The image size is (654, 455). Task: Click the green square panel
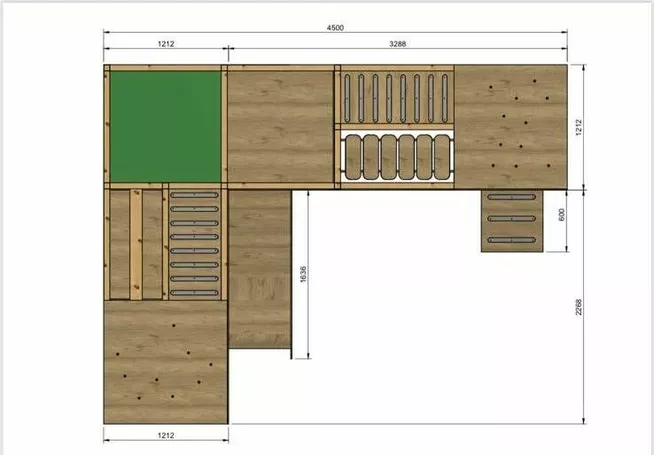164,126
